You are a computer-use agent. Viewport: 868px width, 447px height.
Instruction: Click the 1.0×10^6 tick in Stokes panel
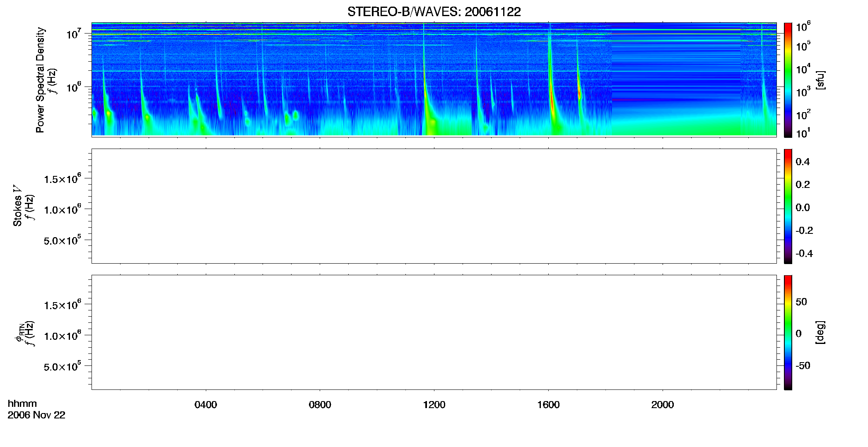tap(63, 209)
